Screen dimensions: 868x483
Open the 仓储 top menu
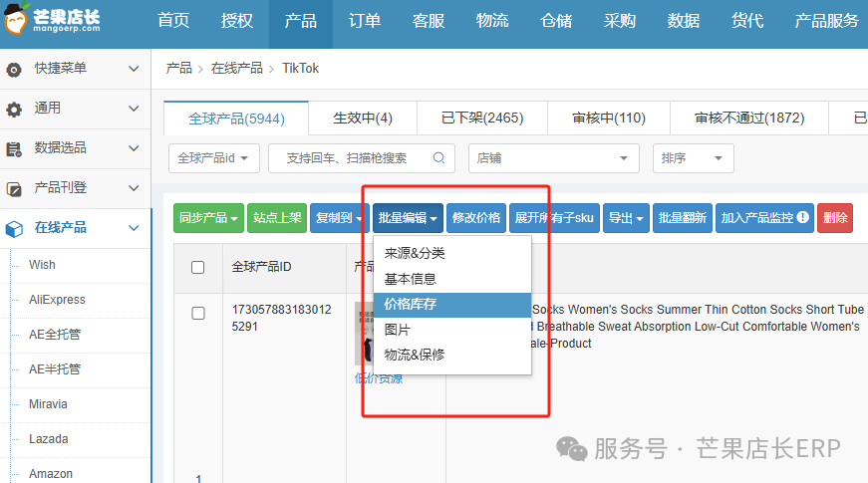coord(556,21)
